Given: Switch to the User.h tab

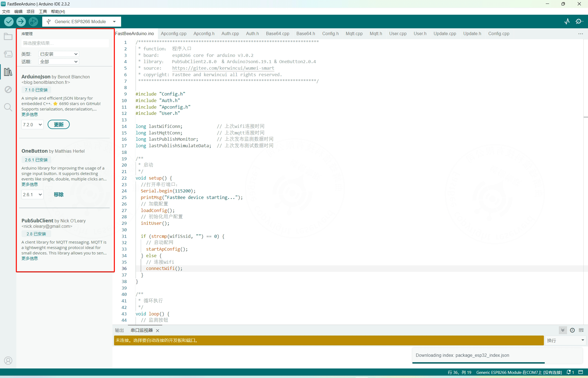Looking at the screenshot, I should [x=420, y=34].
